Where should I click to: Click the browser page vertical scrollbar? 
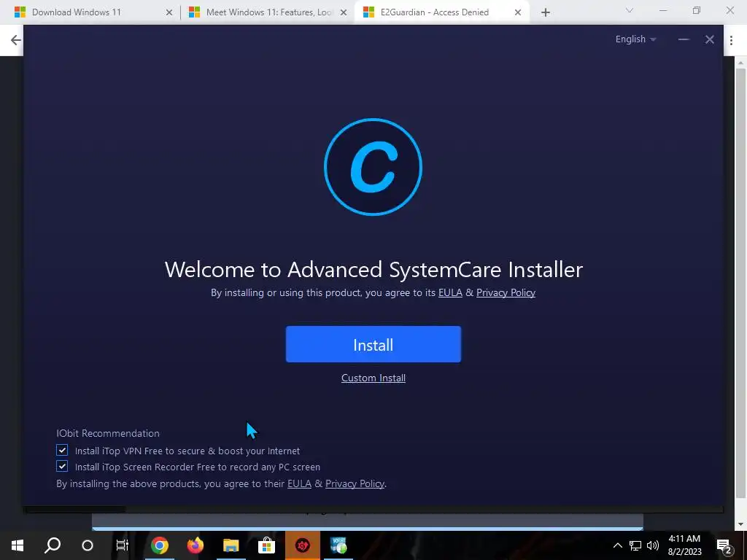coord(740,284)
